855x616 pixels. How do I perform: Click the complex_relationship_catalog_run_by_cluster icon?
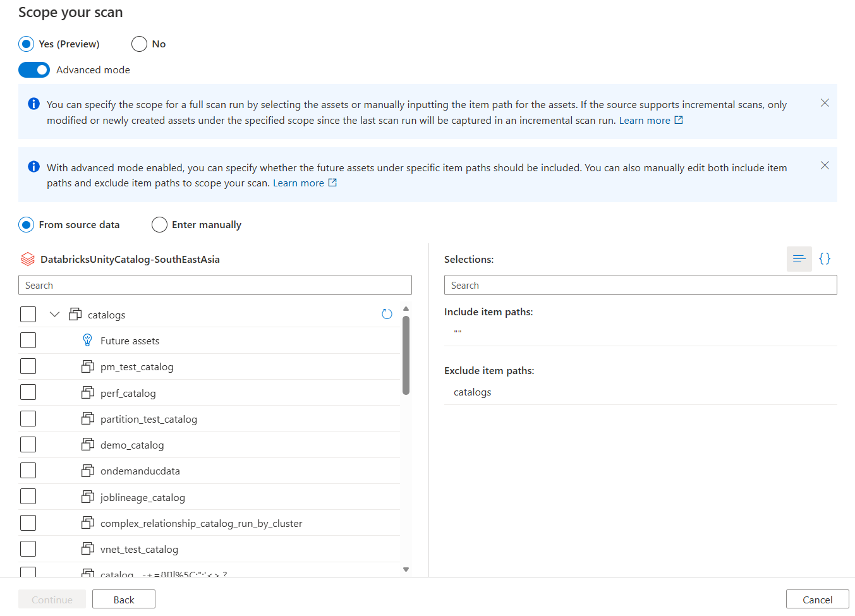coord(88,523)
